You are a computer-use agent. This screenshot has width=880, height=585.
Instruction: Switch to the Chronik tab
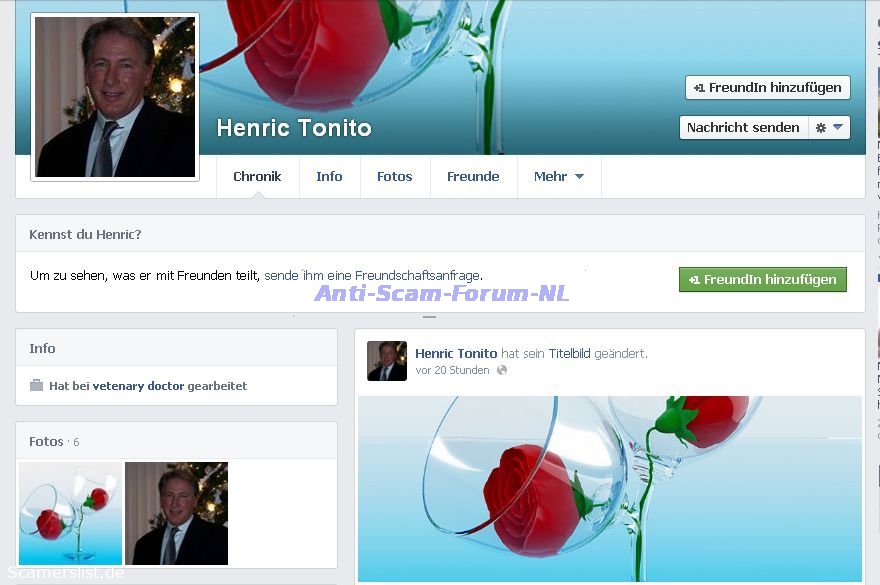257,177
